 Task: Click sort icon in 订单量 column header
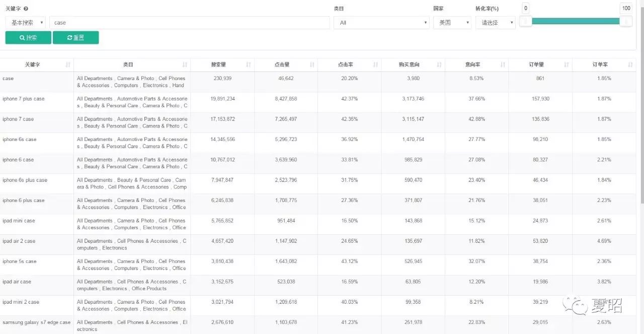click(x=567, y=64)
